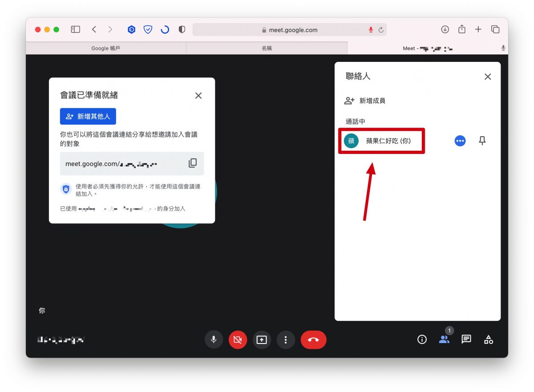This screenshot has height=392, width=534.
Task: Close the 會議已準備就緒 dialog
Action: [198, 95]
